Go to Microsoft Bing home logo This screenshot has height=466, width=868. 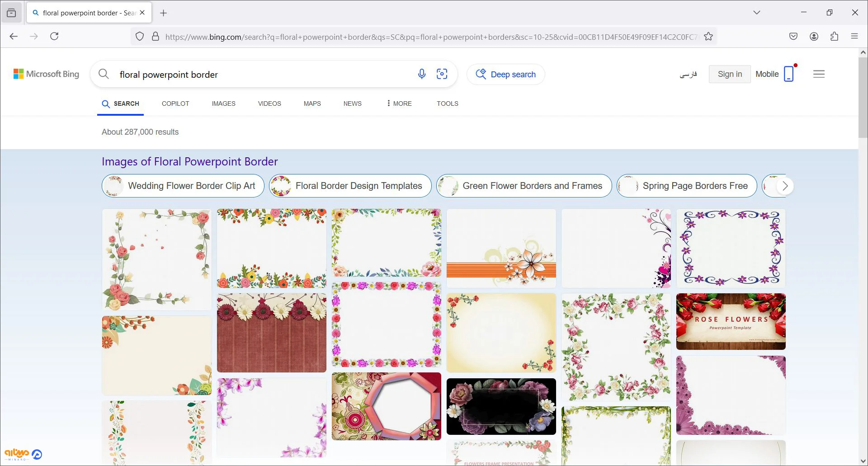tap(46, 74)
